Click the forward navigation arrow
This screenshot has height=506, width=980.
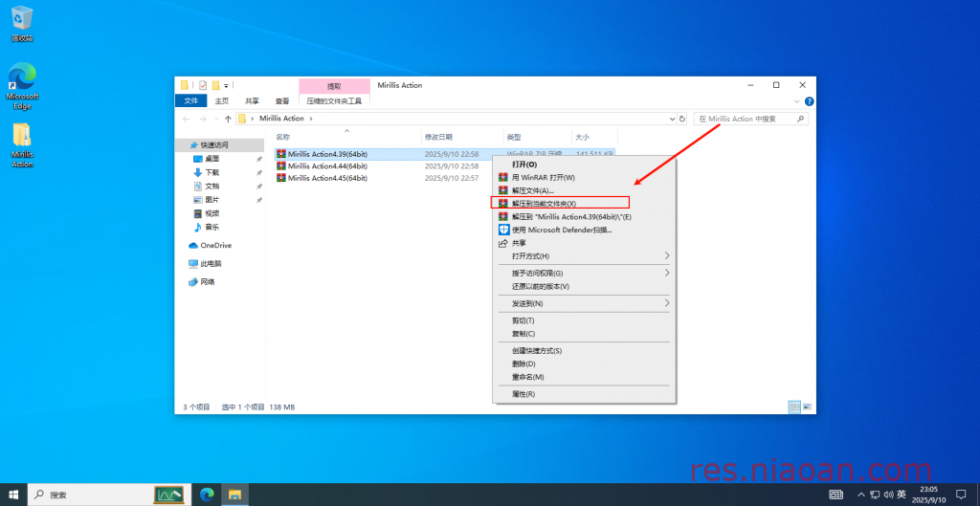(x=203, y=119)
